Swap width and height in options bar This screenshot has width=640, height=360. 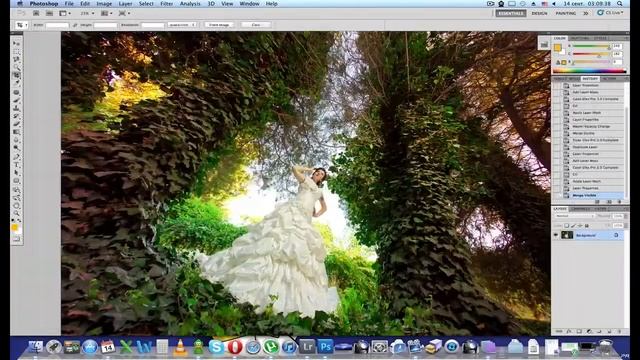click(x=74, y=25)
